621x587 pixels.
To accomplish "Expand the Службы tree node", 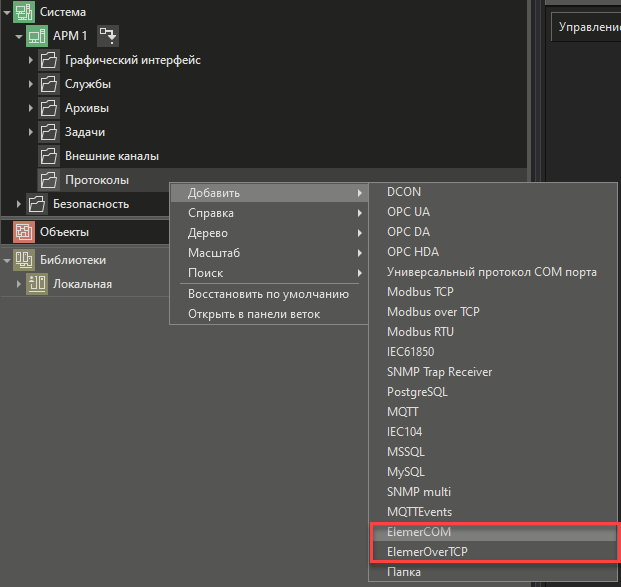I will [x=31, y=84].
